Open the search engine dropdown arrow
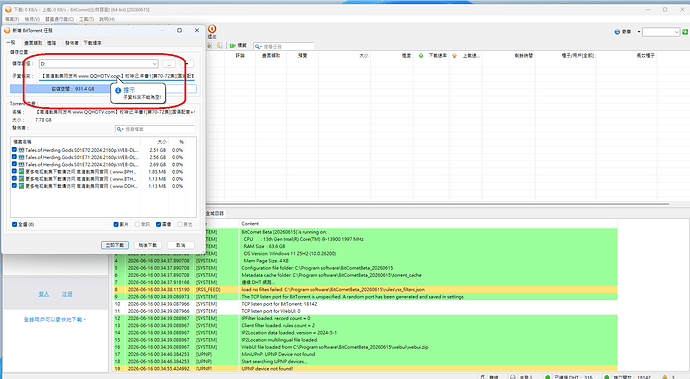690x379 pixels. click(x=639, y=32)
